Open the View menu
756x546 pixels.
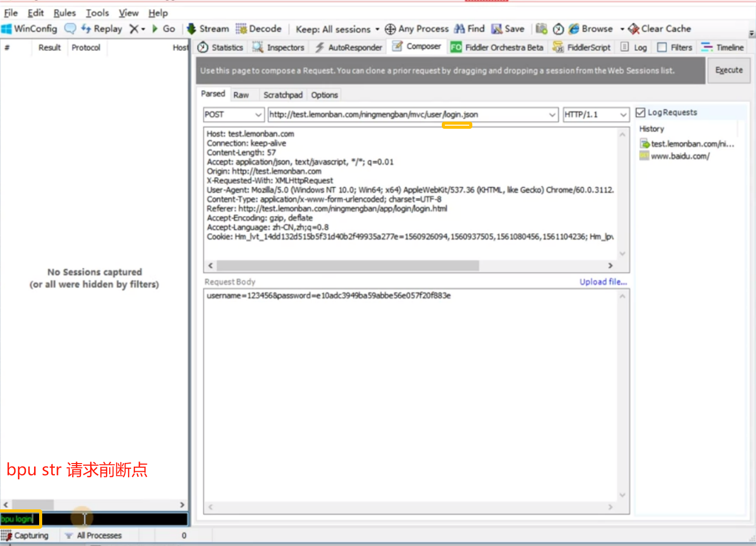click(x=129, y=13)
